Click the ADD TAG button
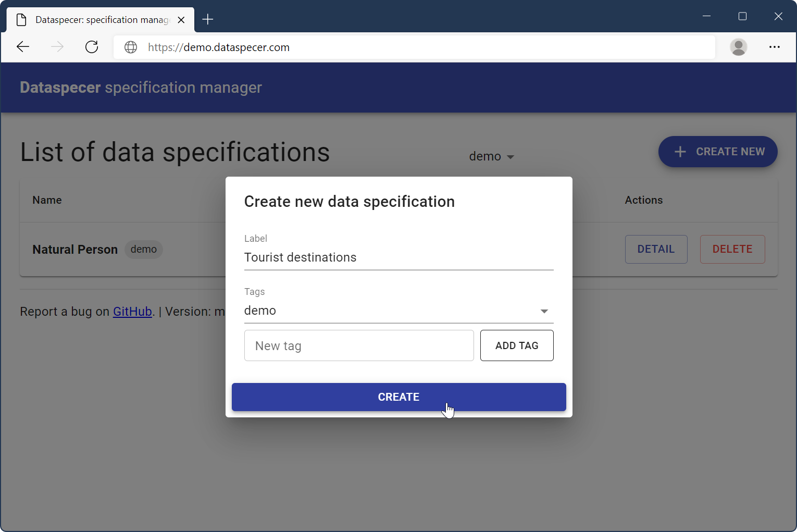Viewport: 797px width, 532px height. coord(516,345)
